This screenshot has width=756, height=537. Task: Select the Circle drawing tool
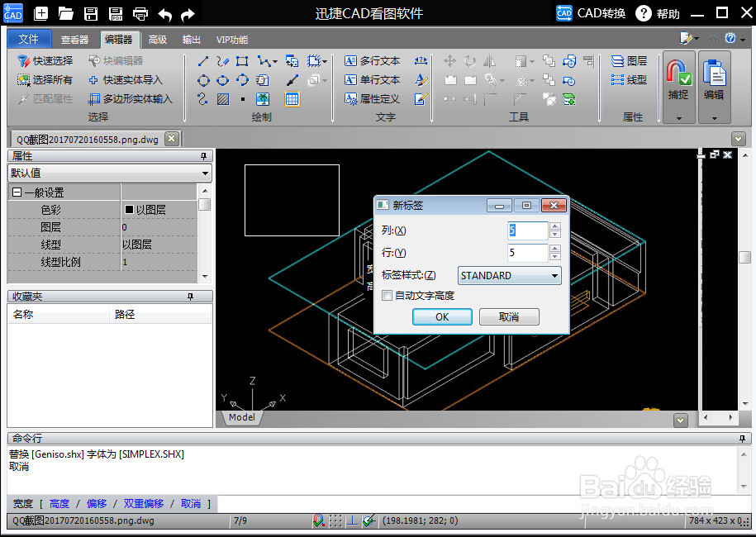pyautogui.click(x=203, y=80)
